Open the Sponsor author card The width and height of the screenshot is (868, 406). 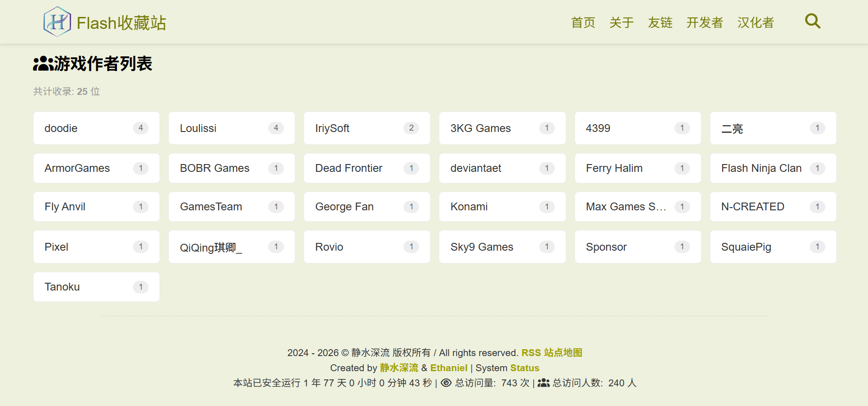[638, 247]
